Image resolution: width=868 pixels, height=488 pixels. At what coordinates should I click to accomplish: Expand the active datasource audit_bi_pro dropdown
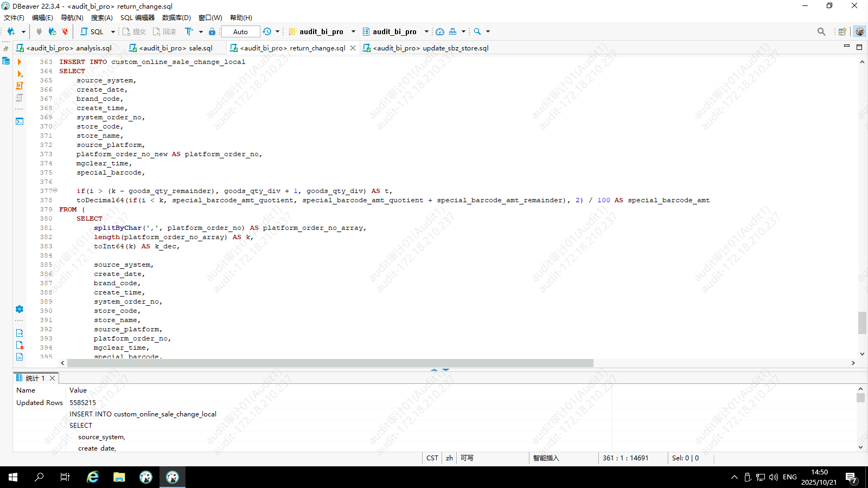pyautogui.click(x=353, y=31)
